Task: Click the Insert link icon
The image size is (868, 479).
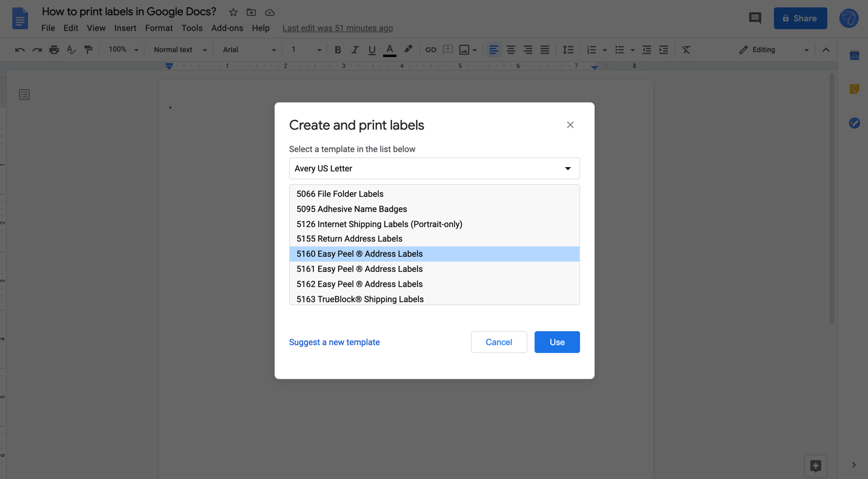Action: (430, 50)
